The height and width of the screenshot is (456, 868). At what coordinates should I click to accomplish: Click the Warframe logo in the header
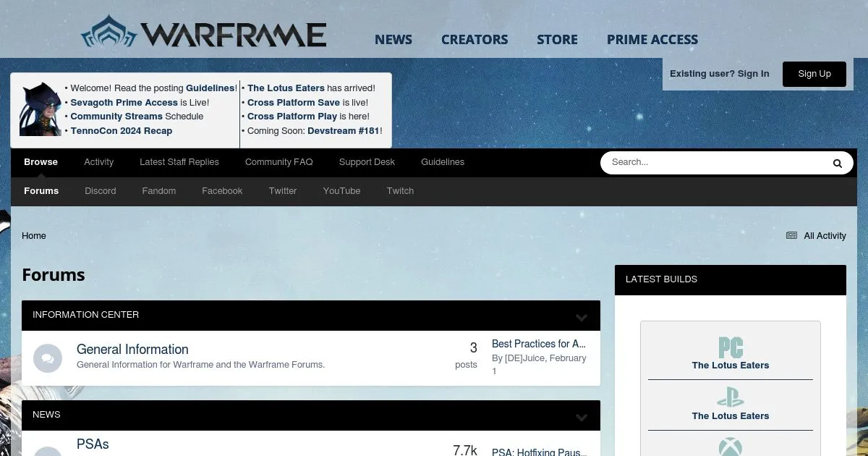[x=203, y=33]
